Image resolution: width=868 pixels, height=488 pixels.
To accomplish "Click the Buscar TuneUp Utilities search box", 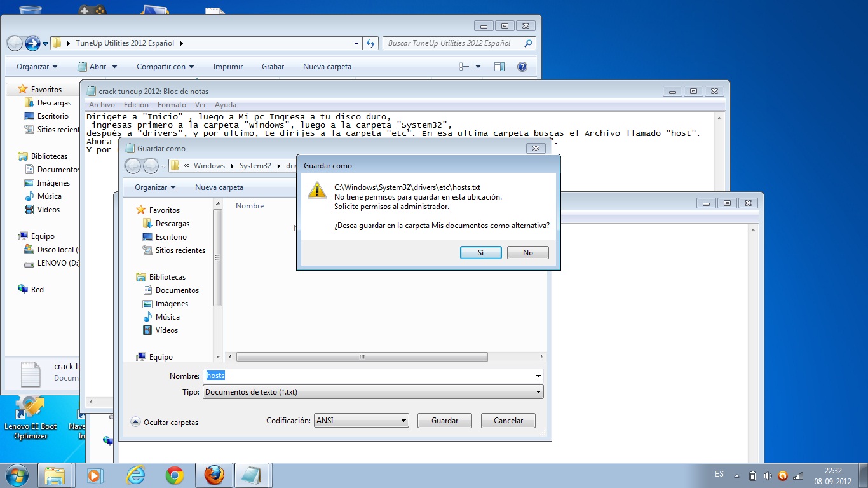I will tap(459, 43).
